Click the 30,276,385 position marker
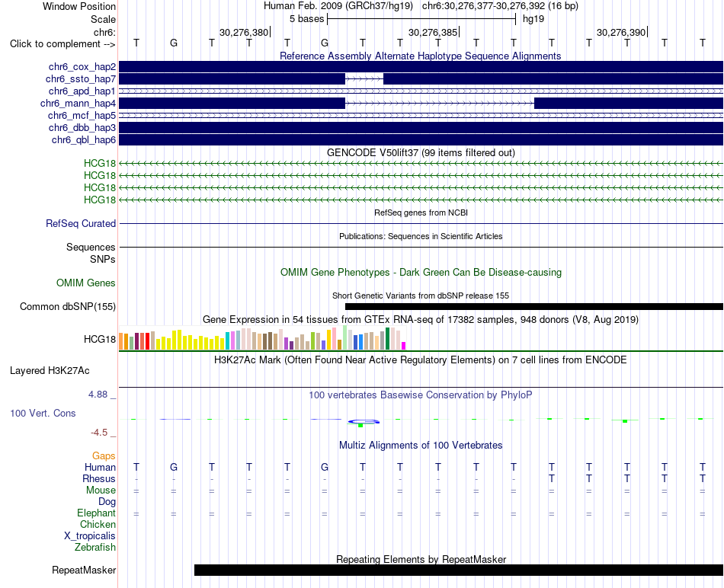Image resolution: width=724 pixels, height=588 pixels. (x=433, y=32)
